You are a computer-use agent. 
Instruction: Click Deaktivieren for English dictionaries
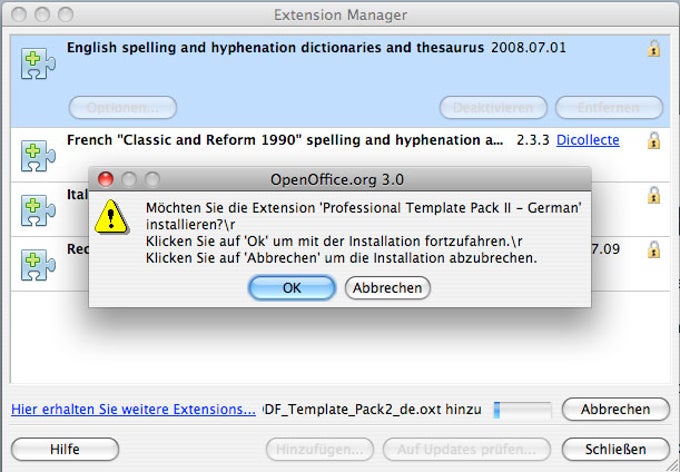click(x=493, y=107)
